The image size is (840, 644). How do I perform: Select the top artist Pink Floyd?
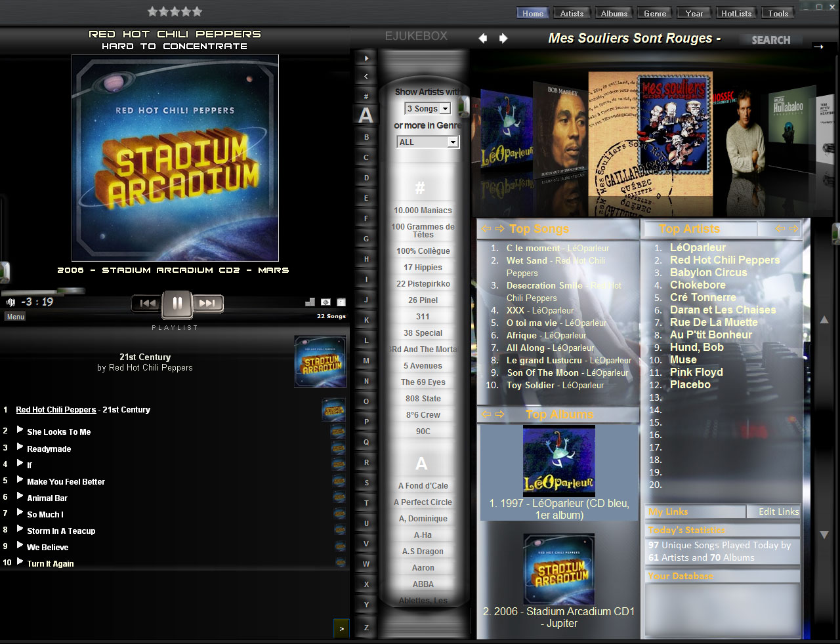(696, 372)
